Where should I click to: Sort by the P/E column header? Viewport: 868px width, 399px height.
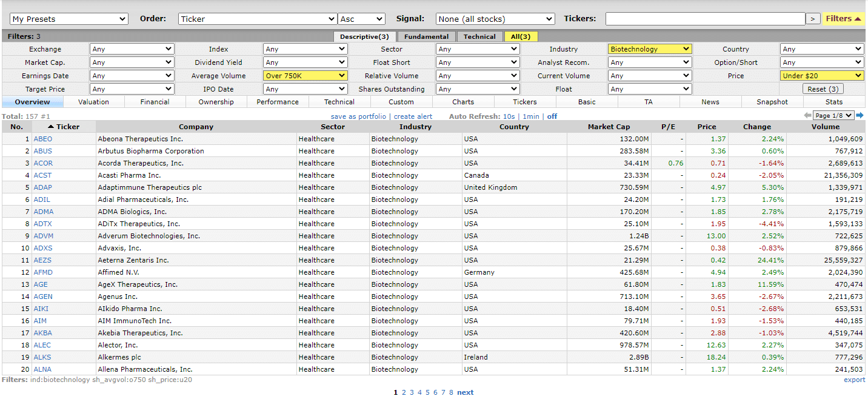click(x=669, y=127)
